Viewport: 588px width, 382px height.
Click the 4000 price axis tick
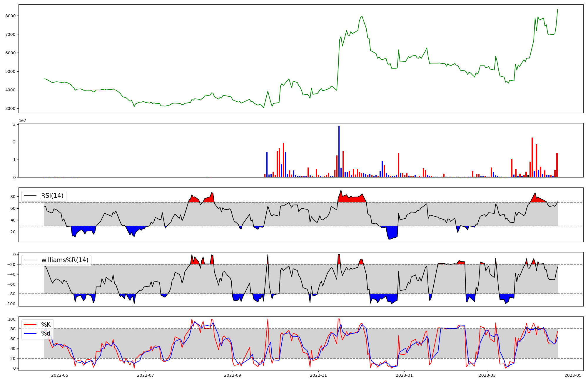[x=11, y=90]
